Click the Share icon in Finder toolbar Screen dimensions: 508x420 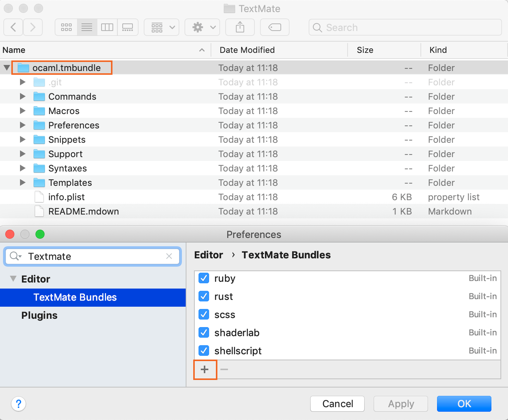tap(240, 27)
